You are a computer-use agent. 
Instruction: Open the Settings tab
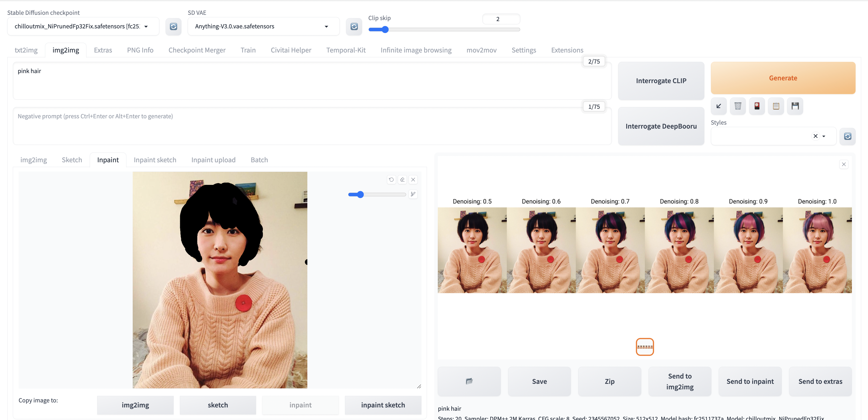click(524, 50)
